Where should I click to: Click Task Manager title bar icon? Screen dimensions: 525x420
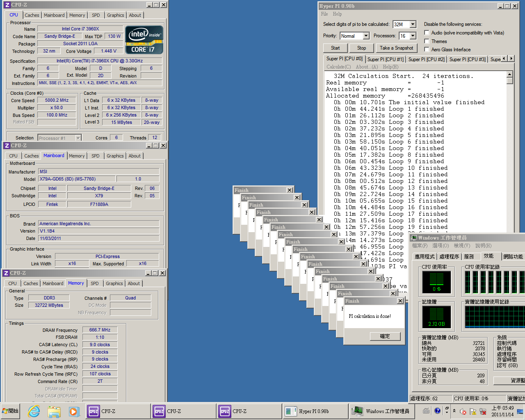point(414,238)
